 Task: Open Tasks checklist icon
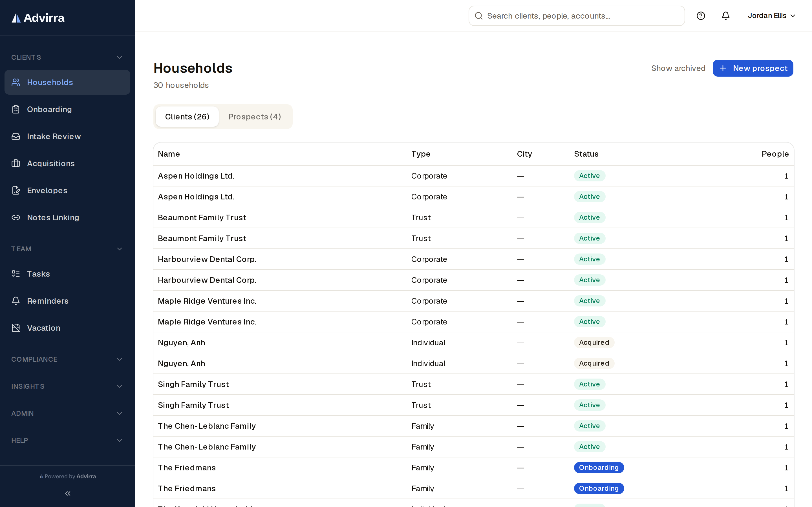16,273
